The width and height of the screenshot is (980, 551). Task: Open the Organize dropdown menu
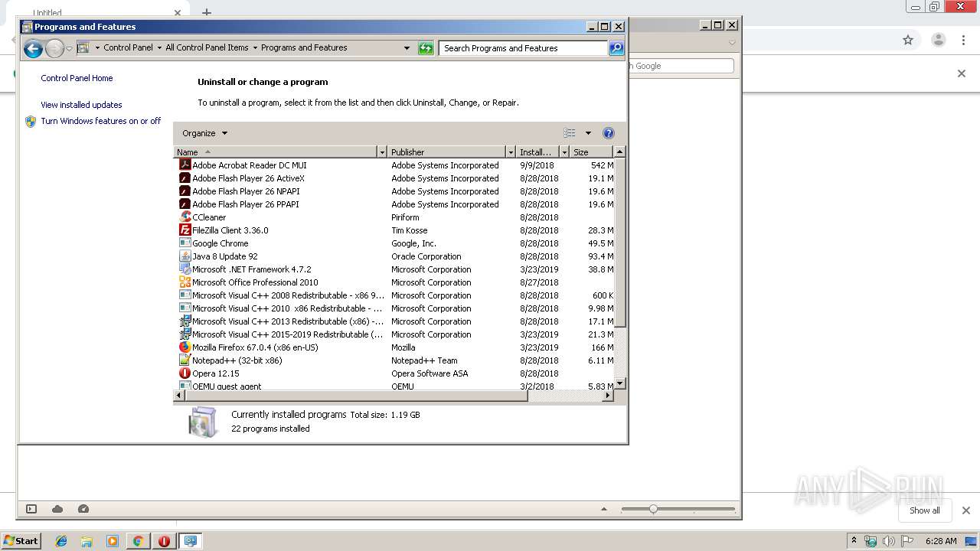tap(204, 133)
